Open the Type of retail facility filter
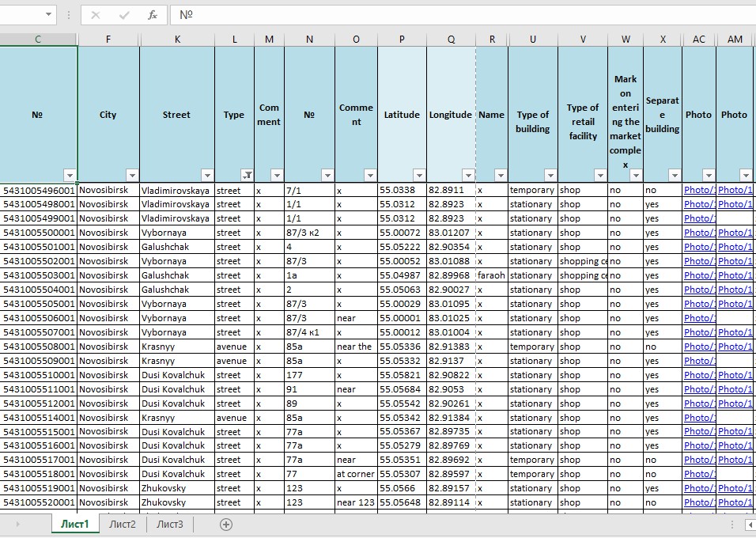756x538 pixels. pyautogui.click(x=600, y=175)
